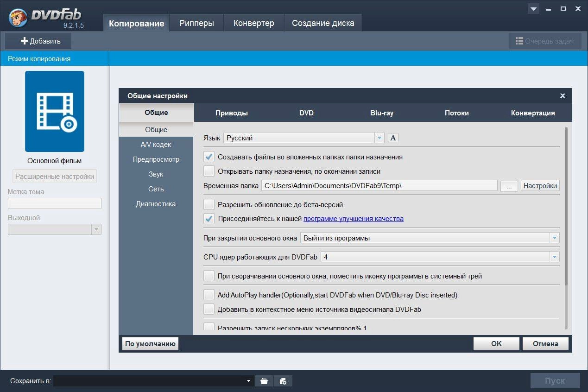Enable 'Открывать папку назначения' checkbox
The height and width of the screenshot is (392, 588).
[x=209, y=171]
